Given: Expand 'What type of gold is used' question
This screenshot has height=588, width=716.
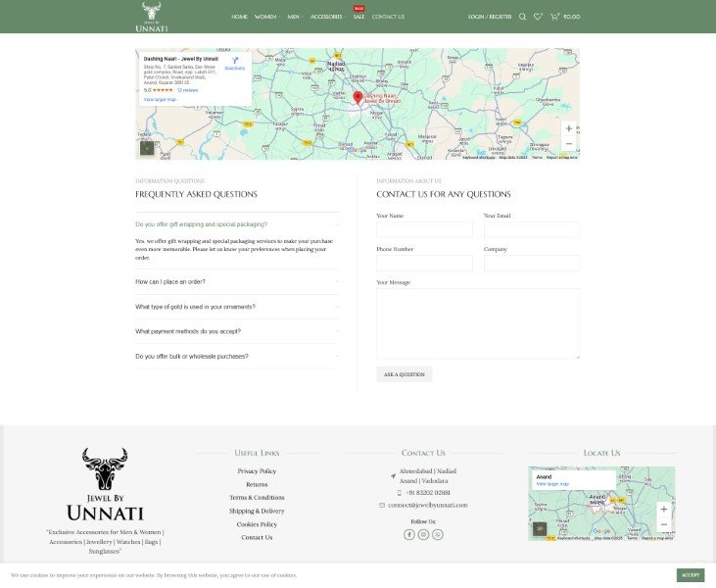Looking at the screenshot, I should click(x=237, y=307).
